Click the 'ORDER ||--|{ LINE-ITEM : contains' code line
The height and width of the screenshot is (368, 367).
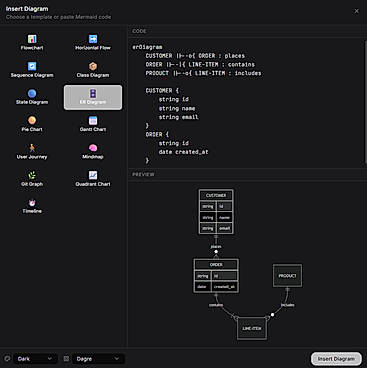(x=200, y=64)
